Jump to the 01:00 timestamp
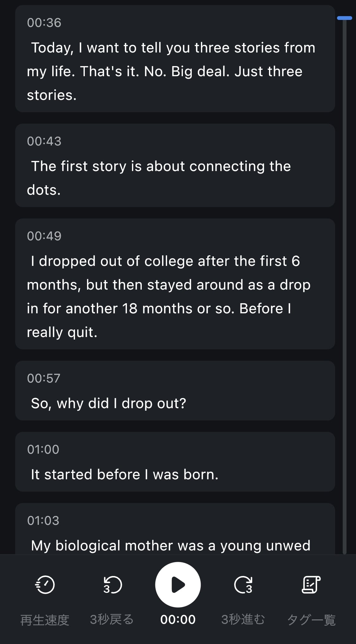 click(x=43, y=450)
